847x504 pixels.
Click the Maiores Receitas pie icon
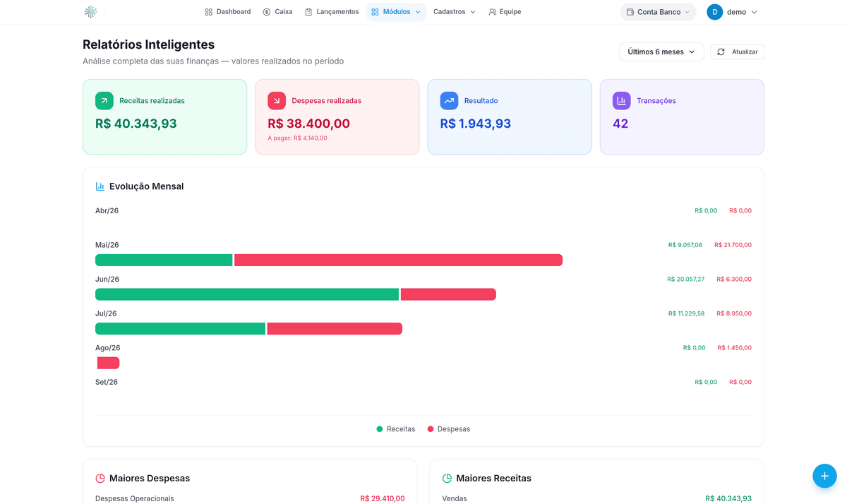coord(447,479)
